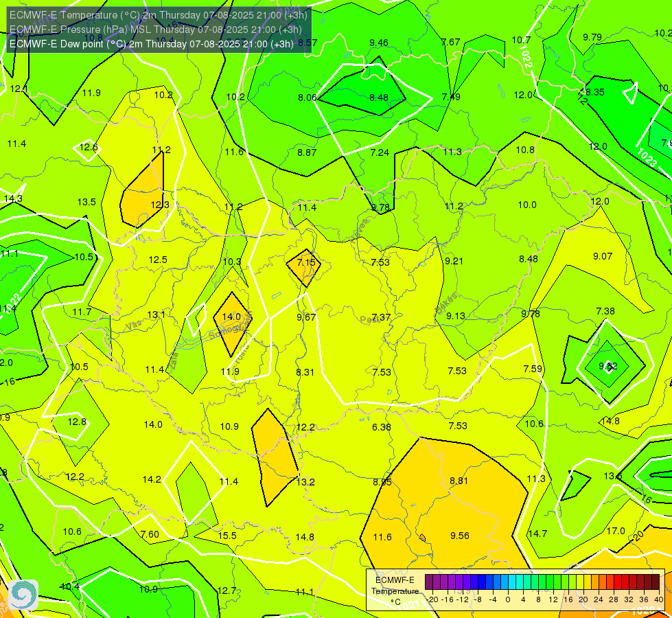The image size is (672, 618).
Task: Click the 8.81 dew point value
Action: [x=459, y=481]
